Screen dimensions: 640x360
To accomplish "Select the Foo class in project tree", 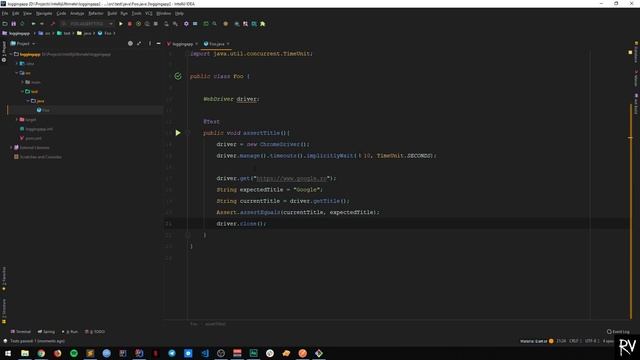I will 43,110.
